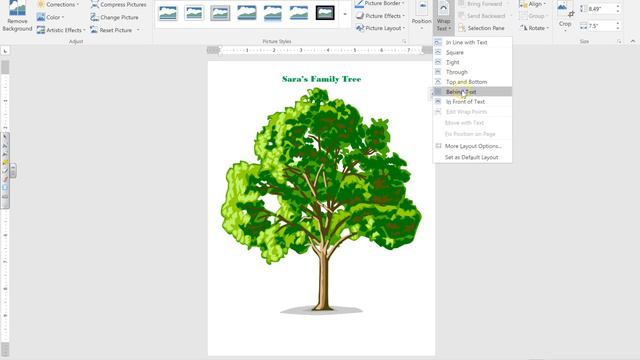Select In Line with Text wrap option
Image resolution: width=640 pixels, height=360 pixels.
pos(472,42)
